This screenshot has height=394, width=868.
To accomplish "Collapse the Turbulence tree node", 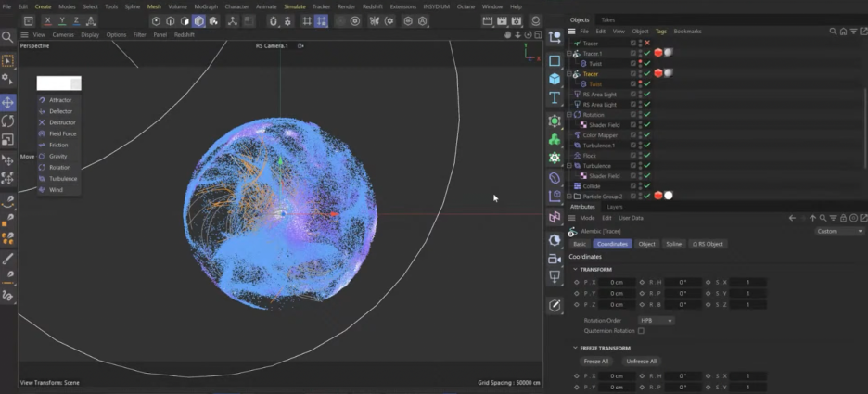I will pos(568,165).
